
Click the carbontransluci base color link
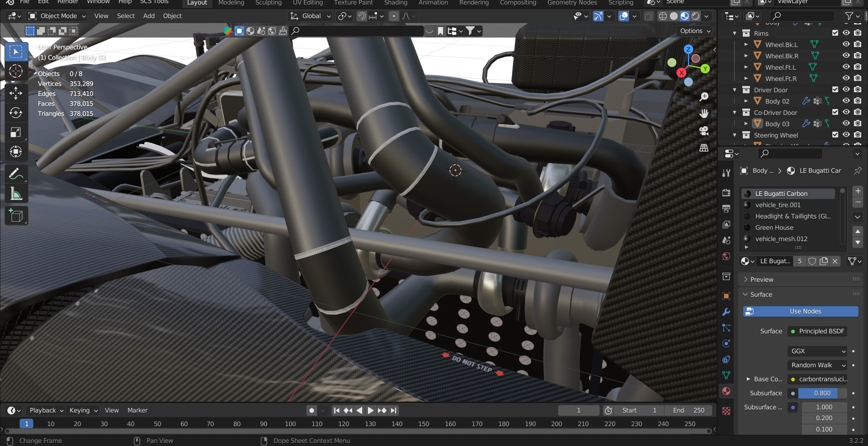[x=818, y=379]
